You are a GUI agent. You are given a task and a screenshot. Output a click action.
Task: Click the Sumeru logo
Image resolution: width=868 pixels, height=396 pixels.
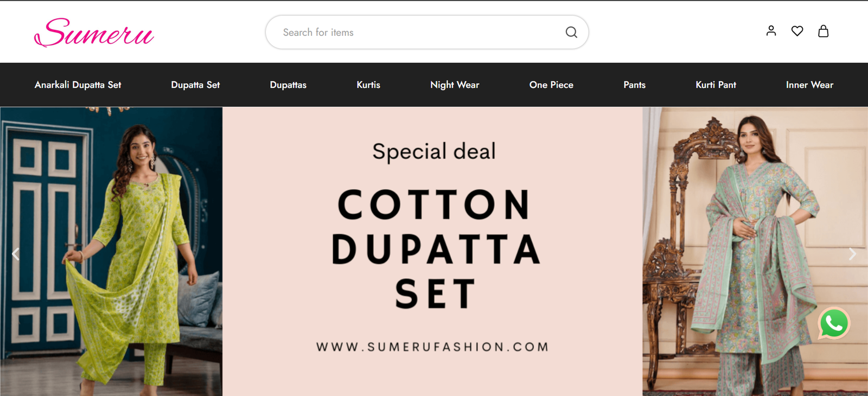(x=94, y=33)
